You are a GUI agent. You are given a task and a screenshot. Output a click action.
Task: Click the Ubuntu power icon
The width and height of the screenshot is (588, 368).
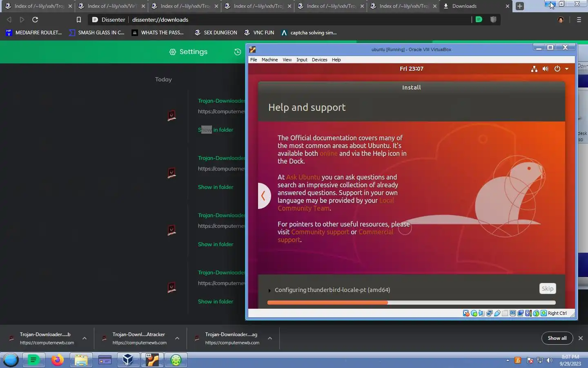[x=557, y=69]
